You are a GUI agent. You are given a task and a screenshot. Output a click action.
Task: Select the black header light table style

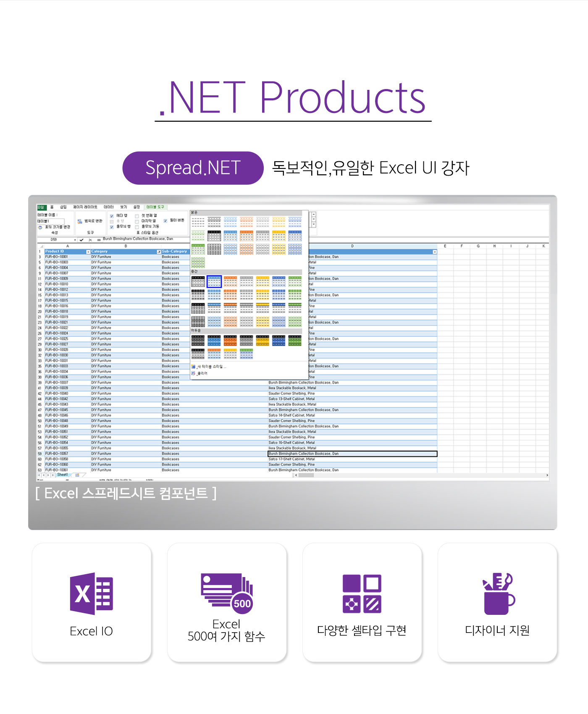[x=214, y=236]
